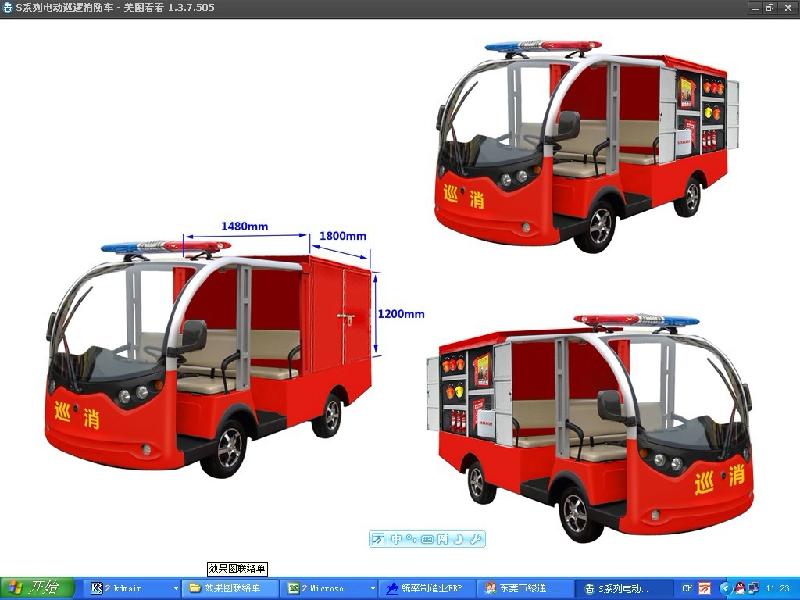
Task: Open IME settings wrench icon
Action: click(x=476, y=539)
